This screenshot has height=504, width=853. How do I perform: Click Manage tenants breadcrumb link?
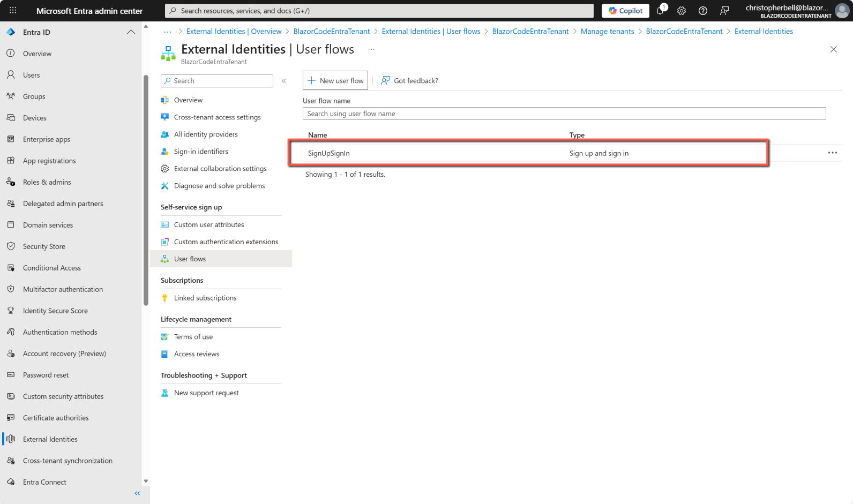[x=607, y=32]
